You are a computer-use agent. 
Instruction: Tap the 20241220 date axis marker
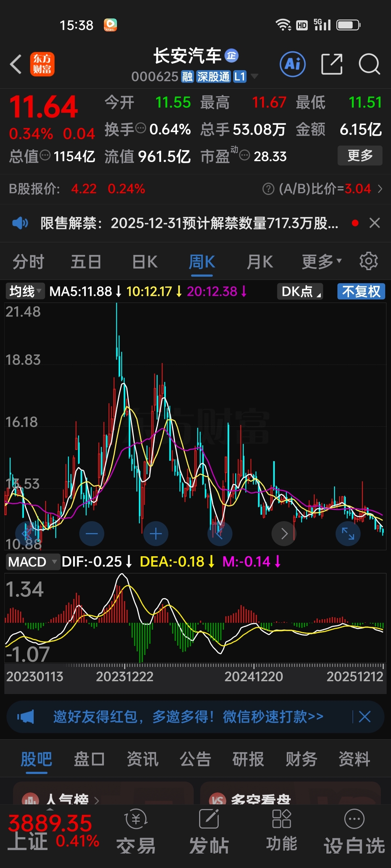(253, 676)
